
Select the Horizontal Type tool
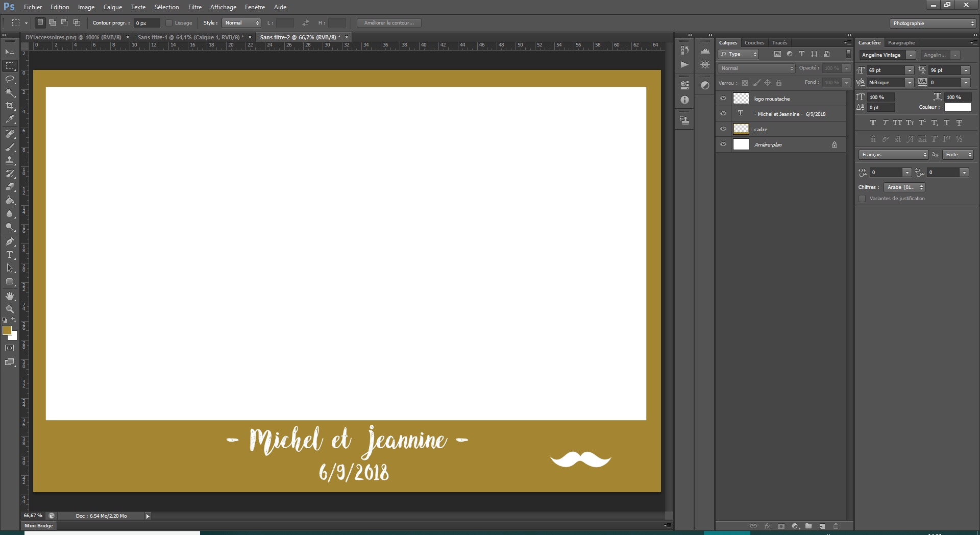[x=10, y=255]
